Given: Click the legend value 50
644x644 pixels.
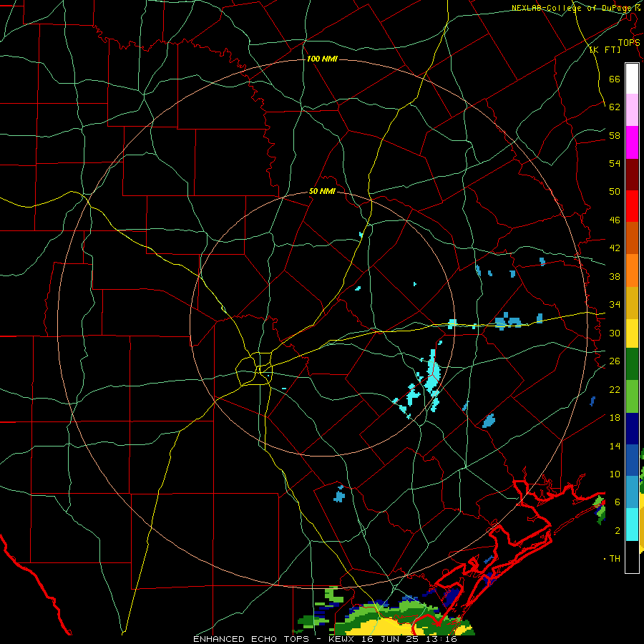Looking at the screenshot, I should pos(615,192).
